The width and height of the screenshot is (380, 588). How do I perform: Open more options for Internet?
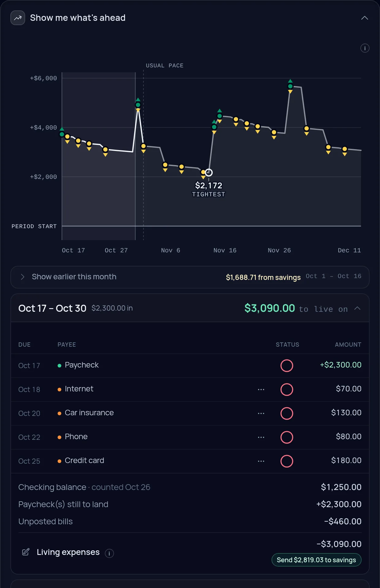[261, 389]
